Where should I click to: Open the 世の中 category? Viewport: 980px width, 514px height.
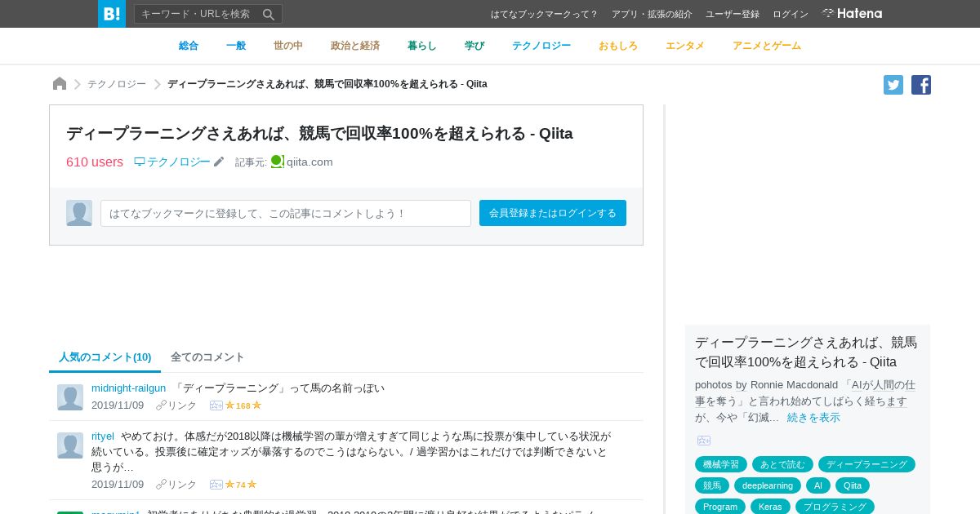click(x=288, y=46)
